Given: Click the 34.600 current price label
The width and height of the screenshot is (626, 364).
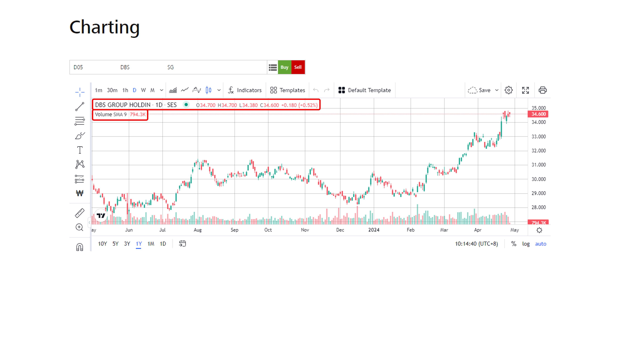Looking at the screenshot, I should point(538,114).
